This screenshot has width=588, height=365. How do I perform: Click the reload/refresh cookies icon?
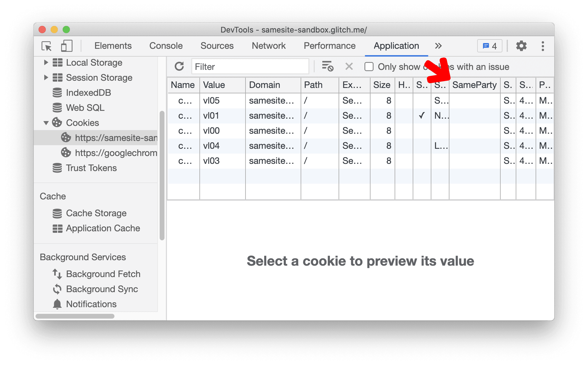pos(178,67)
